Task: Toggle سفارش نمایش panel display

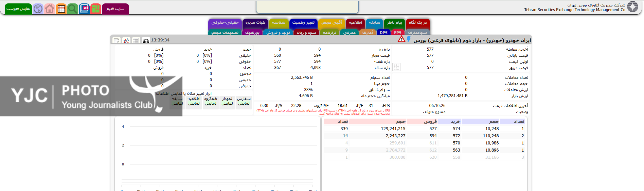Action: point(244,102)
